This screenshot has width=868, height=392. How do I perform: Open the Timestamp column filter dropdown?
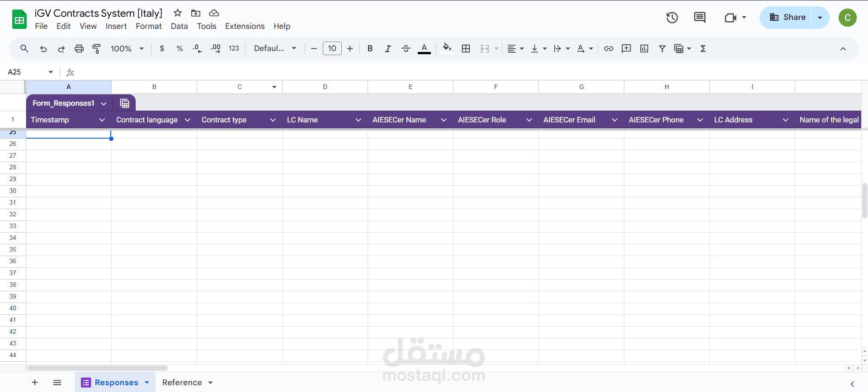click(x=102, y=120)
